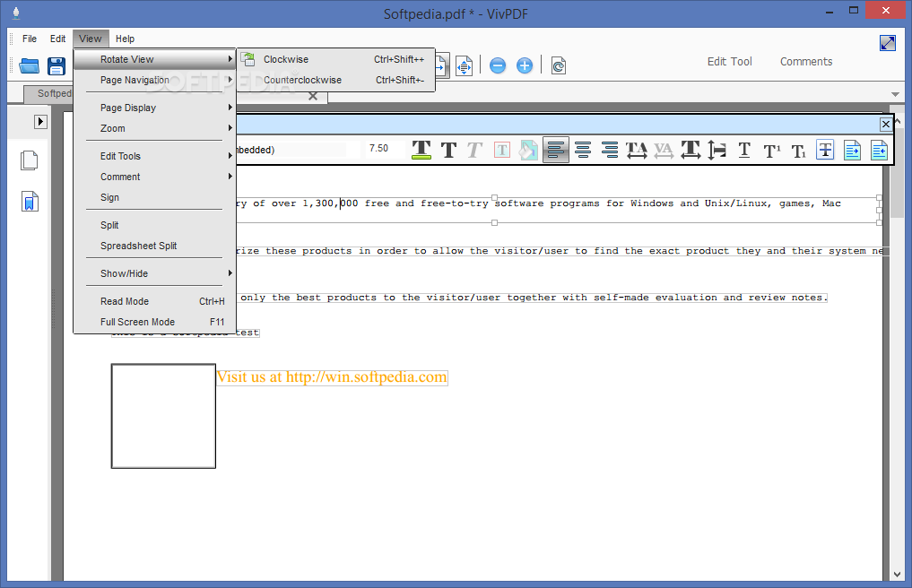Expand the Comment submenu

pyautogui.click(x=155, y=177)
